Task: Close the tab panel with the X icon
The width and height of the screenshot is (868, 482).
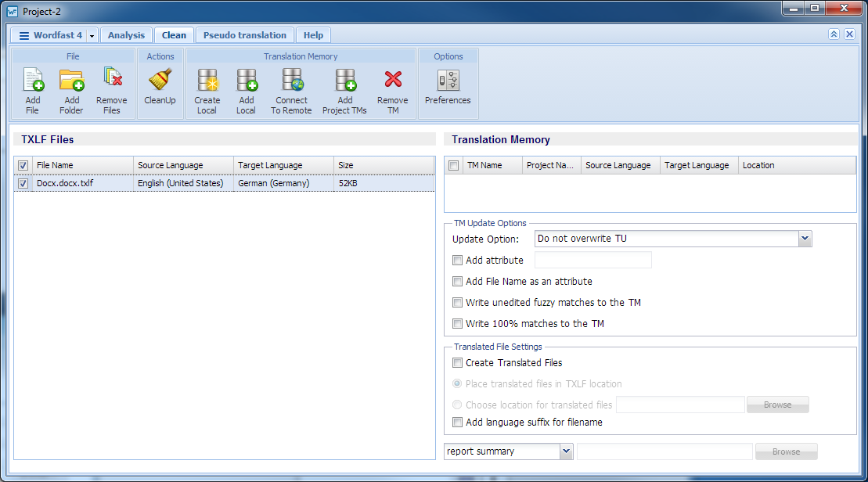Action: [850, 34]
